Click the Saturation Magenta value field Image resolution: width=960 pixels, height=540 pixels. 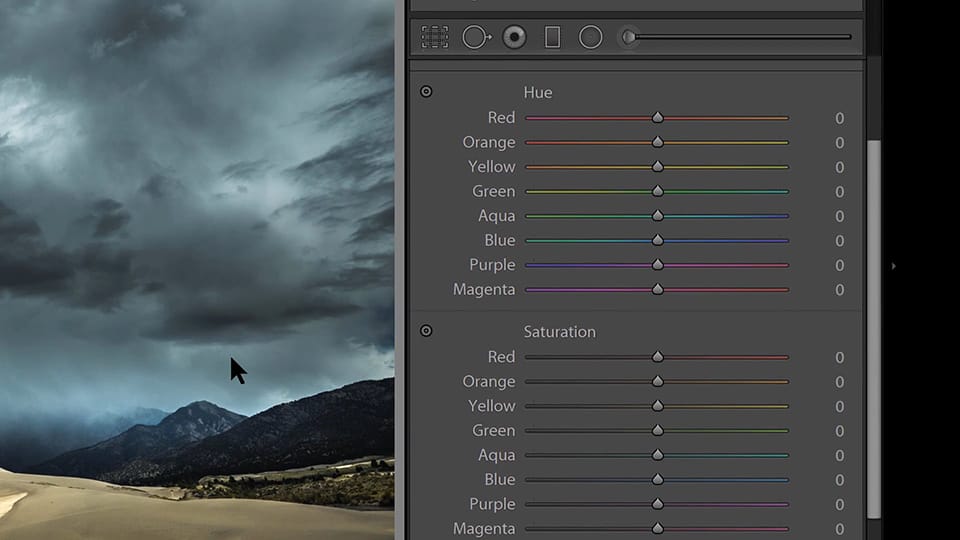(x=839, y=529)
